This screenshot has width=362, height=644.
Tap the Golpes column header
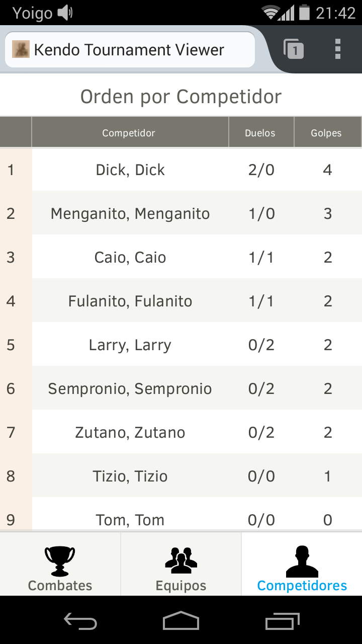(x=326, y=133)
